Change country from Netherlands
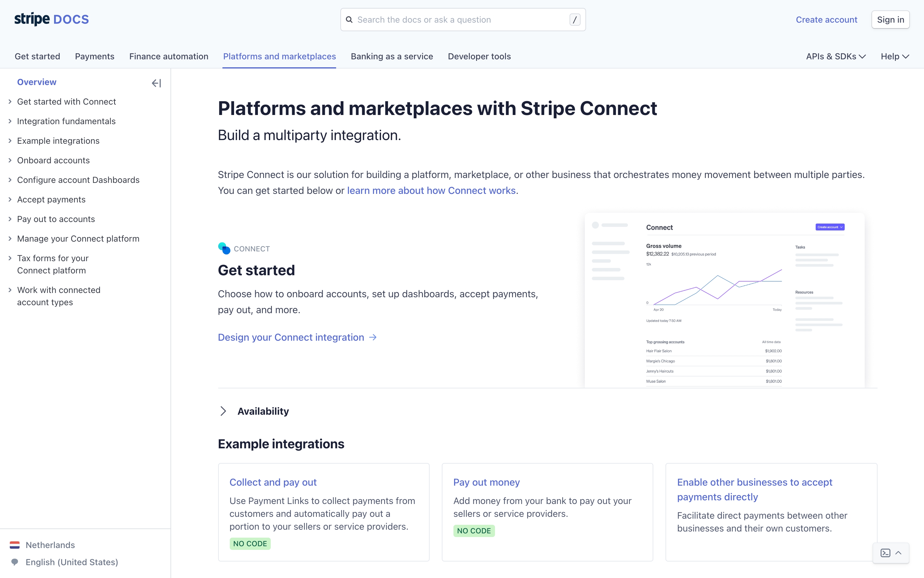This screenshot has width=924, height=578. click(50, 545)
